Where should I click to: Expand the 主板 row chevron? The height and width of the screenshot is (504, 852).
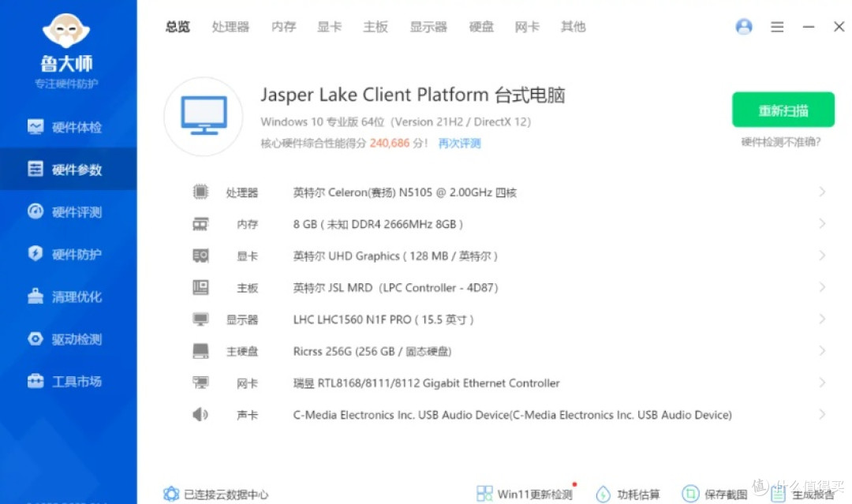tap(822, 287)
